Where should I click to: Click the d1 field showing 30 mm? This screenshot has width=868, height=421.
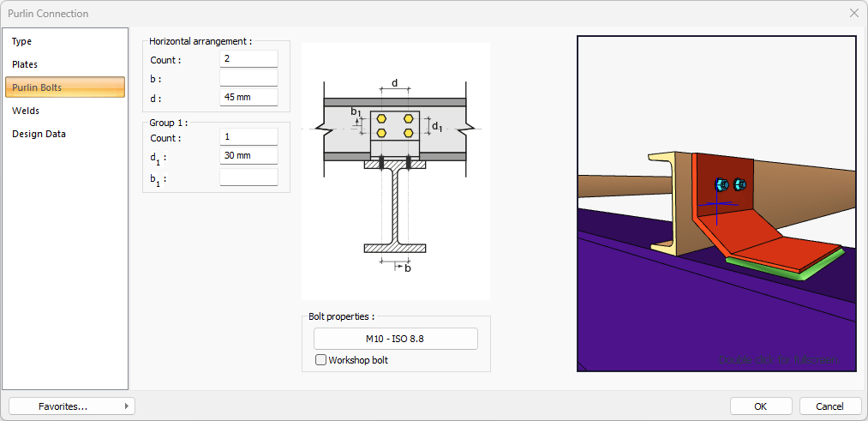click(x=248, y=156)
